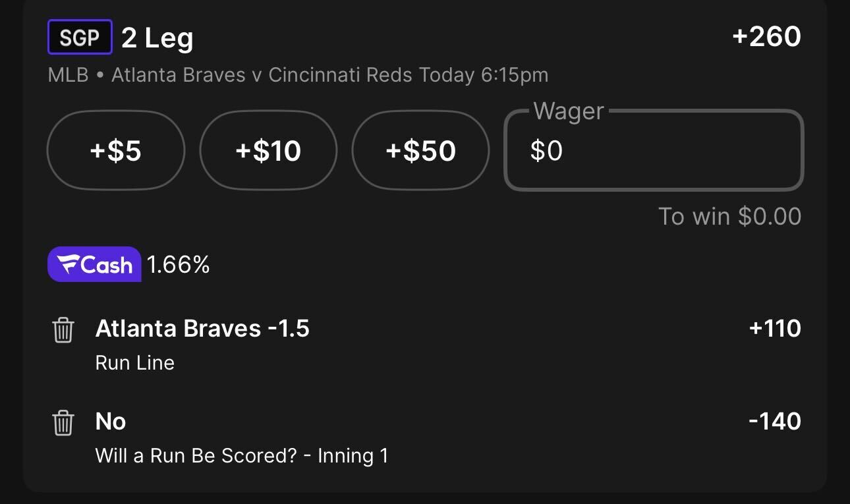Tap the purple FanCash logo badge
Image resolution: width=850 pixels, height=504 pixels.
coord(94,264)
